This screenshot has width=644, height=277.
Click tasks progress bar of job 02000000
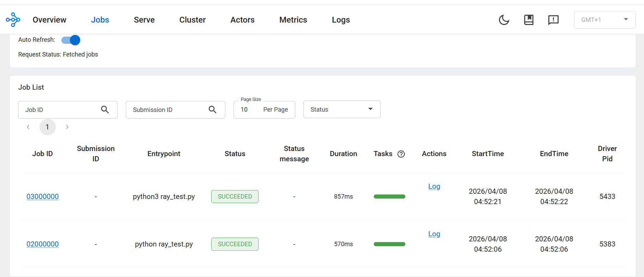tap(390, 244)
